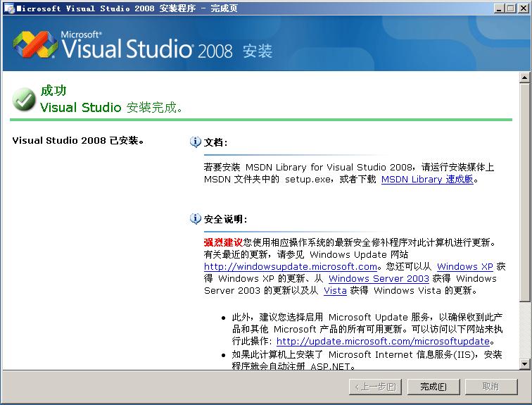Follow the Windows XP update link

point(465,266)
